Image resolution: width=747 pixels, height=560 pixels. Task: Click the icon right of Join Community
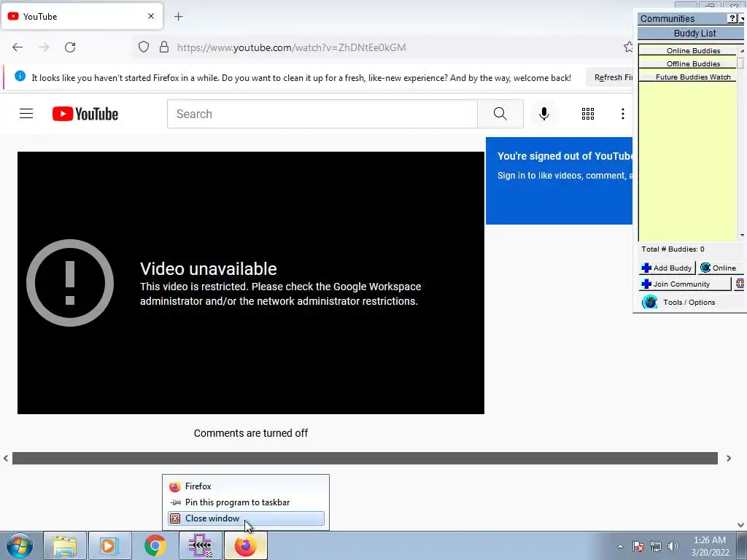click(x=740, y=284)
